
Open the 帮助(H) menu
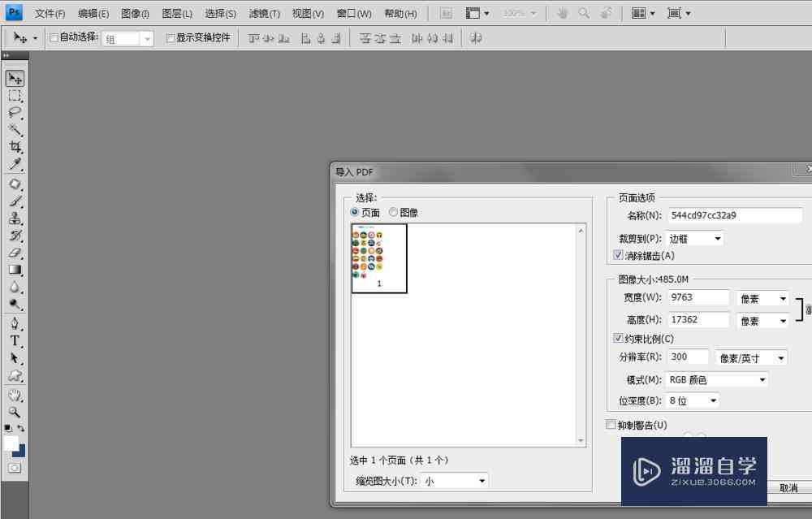tap(400, 14)
